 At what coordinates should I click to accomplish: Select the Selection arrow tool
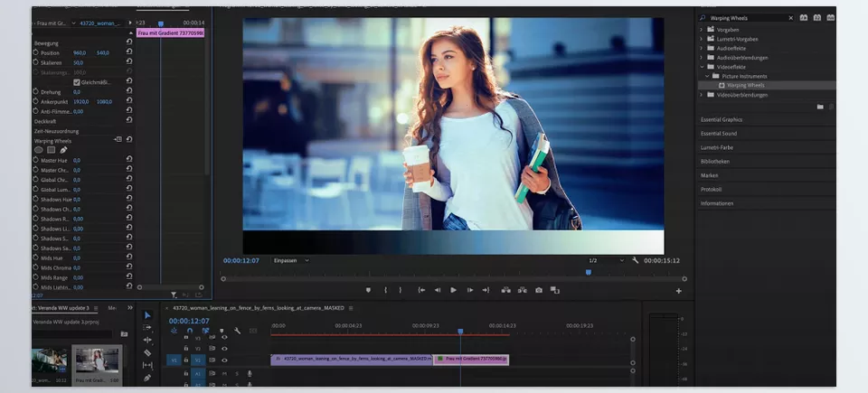pyautogui.click(x=147, y=315)
